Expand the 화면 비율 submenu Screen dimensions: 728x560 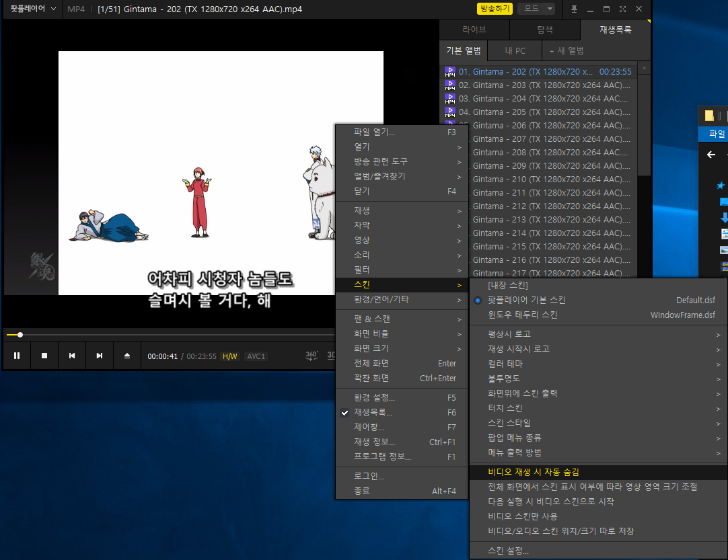click(x=402, y=333)
